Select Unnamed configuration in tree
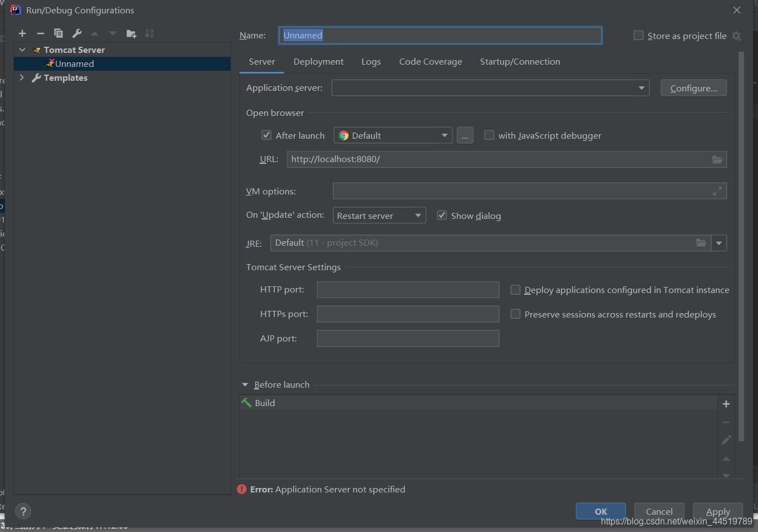The width and height of the screenshot is (758, 532). click(x=122, y=64)
